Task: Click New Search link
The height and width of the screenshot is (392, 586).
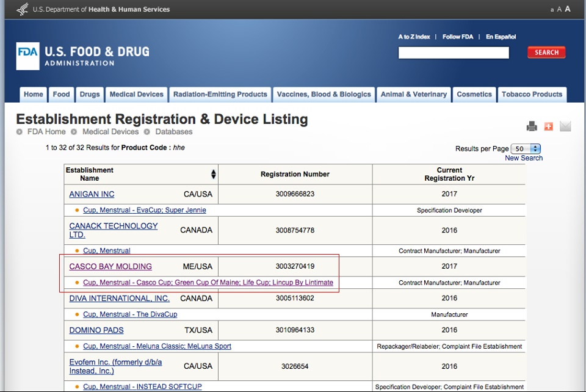Action: [524, 158]
